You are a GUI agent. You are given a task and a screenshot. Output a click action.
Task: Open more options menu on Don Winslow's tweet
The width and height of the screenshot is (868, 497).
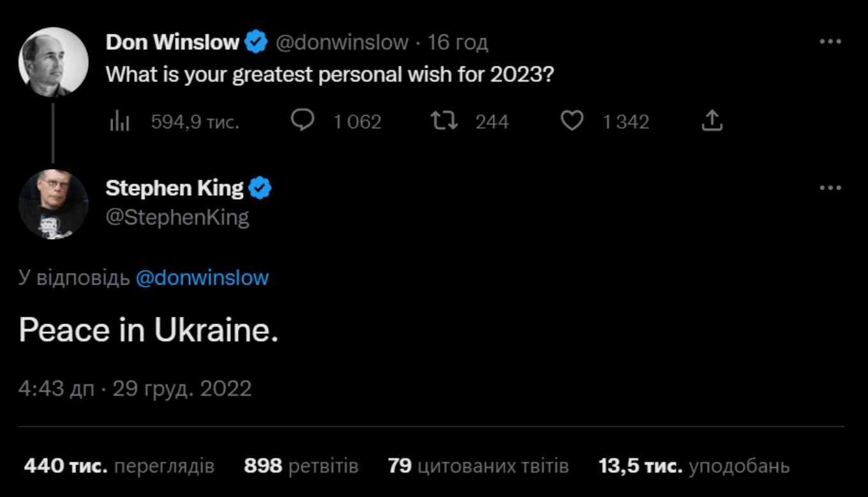[830, 42]
